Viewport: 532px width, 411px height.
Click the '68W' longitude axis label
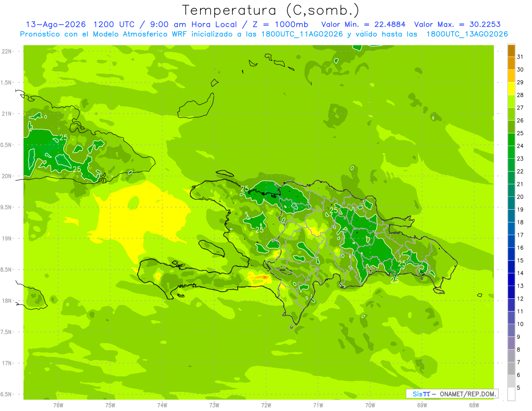pyautogui.click(x=474, y=405)
